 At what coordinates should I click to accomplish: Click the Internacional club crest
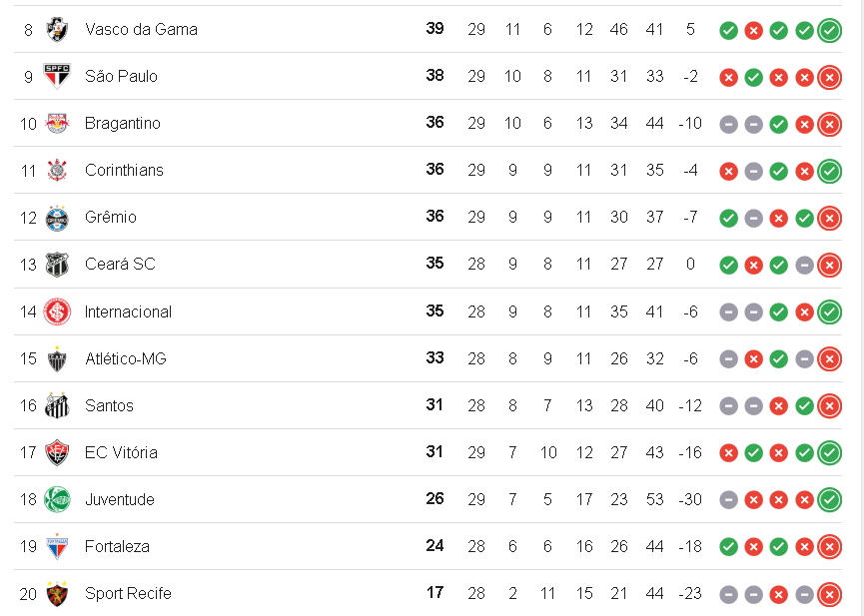pos(57,311)
